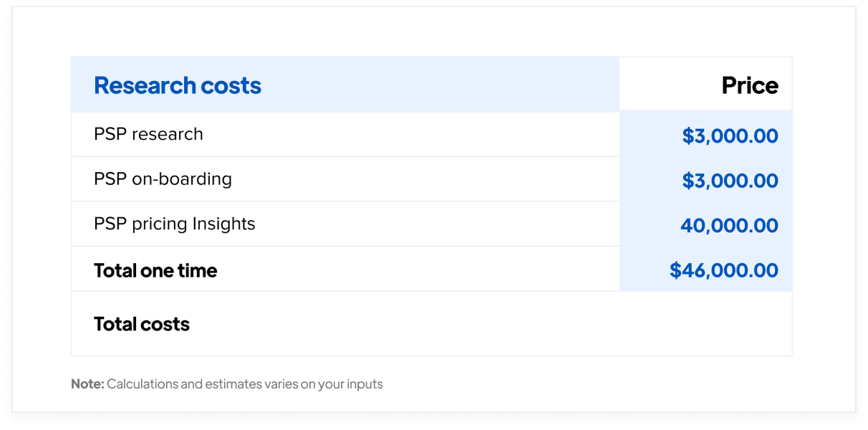Click the word PSP in on-boarding row
Viewport: 868px width, 430px height.
tap(110, 179)
